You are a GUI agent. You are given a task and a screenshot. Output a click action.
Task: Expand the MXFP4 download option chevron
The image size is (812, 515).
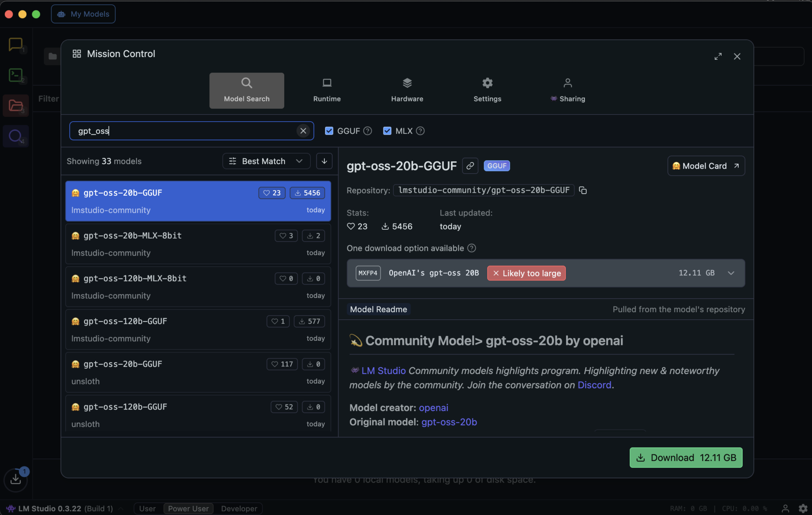coord(731,273)
